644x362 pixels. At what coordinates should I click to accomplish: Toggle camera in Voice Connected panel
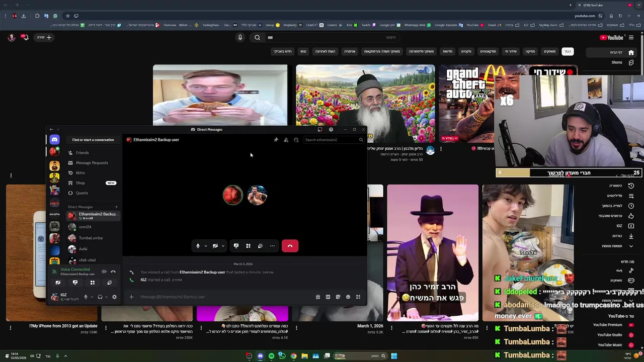point(58,283)
